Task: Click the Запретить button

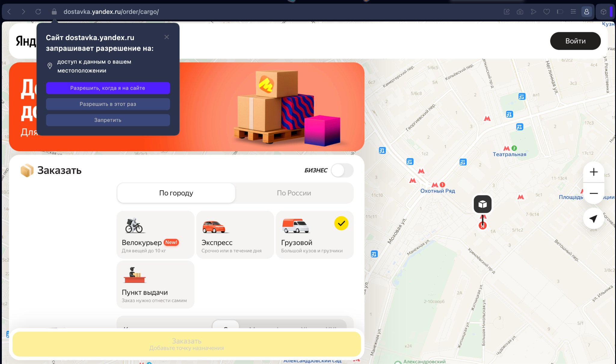Action: (x=108, y=120)
